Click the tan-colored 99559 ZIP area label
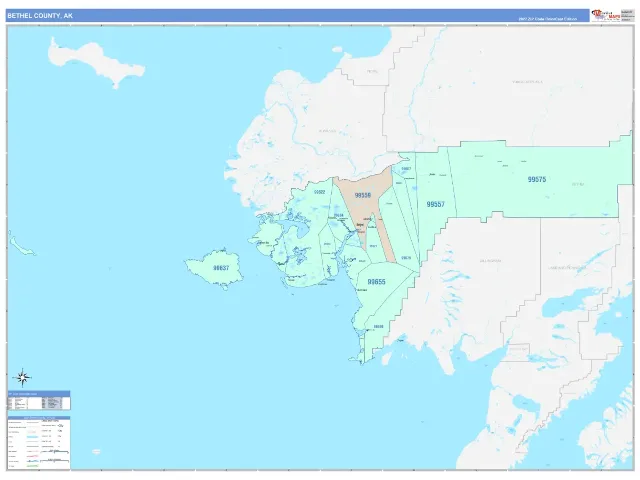 (362, 196)
